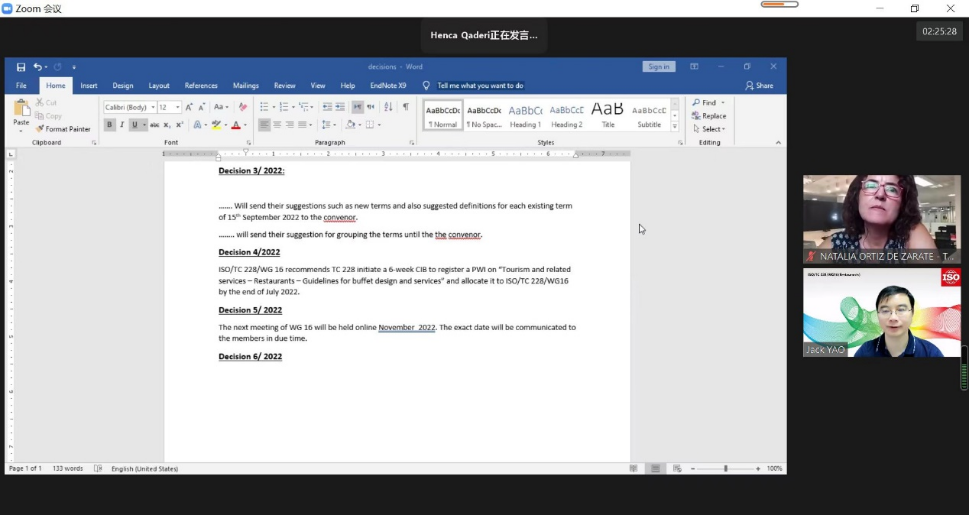Click the Save icon in quick access toolbar

pyautogui.click(x=21, y=67)
